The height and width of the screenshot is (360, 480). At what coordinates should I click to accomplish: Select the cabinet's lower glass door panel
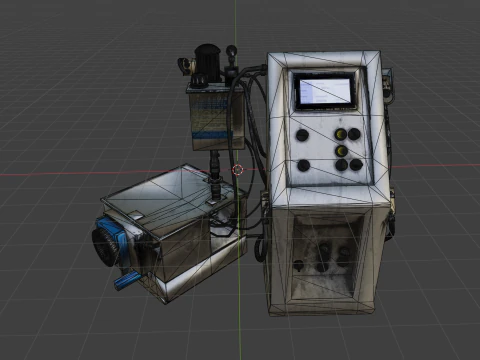click(x=322, y=256)
